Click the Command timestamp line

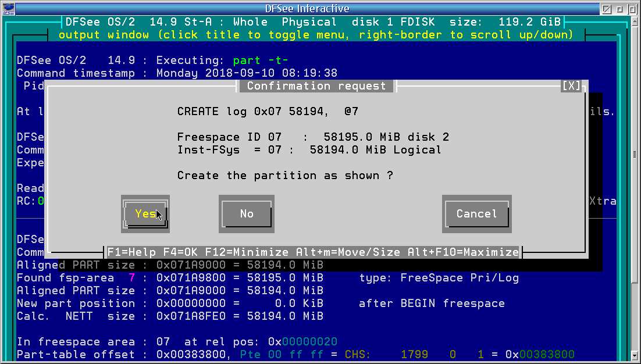[x=177, y=73]
